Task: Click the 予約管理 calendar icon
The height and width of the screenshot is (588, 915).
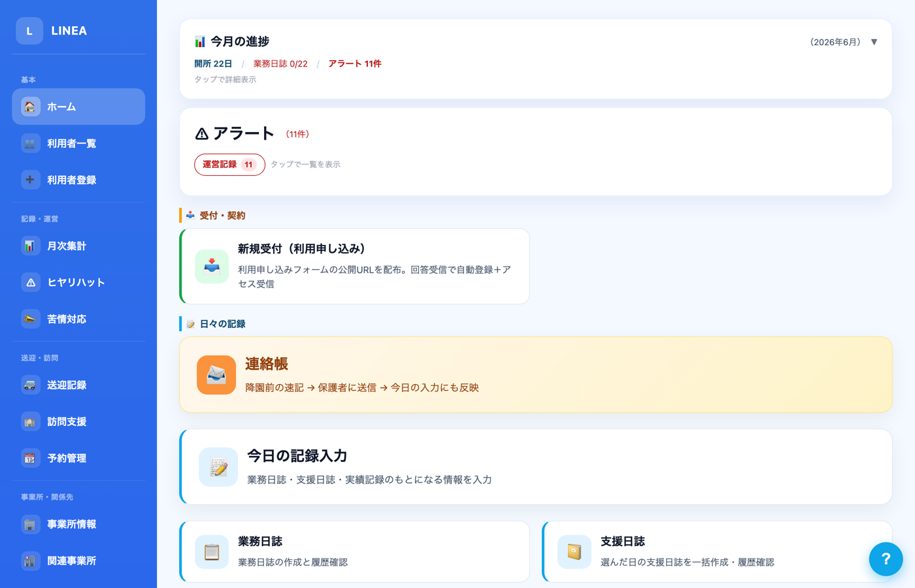Action: pyautogui.click(x=30, y=458)
